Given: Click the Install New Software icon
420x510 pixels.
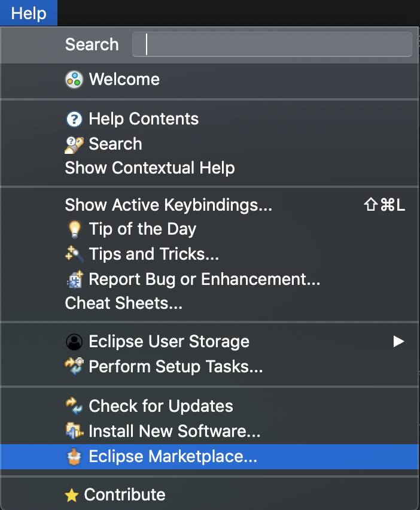Looking at the screenshot, I should [74, 431].
